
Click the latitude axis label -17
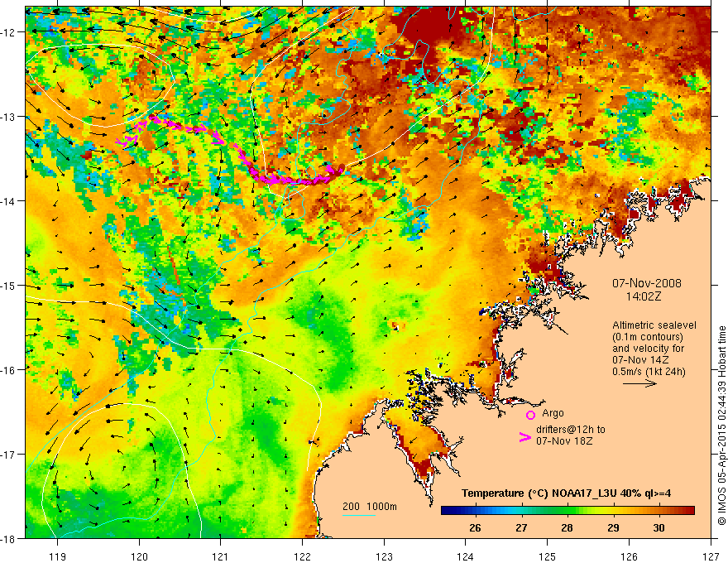click(x=9, y=455)
